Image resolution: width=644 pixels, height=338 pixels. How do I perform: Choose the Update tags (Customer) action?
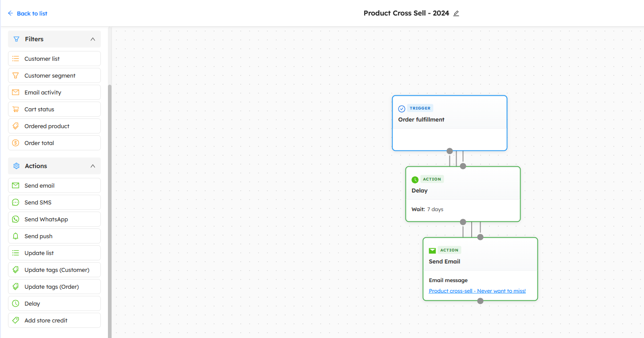pyautogui.click(x=56, y=270)
